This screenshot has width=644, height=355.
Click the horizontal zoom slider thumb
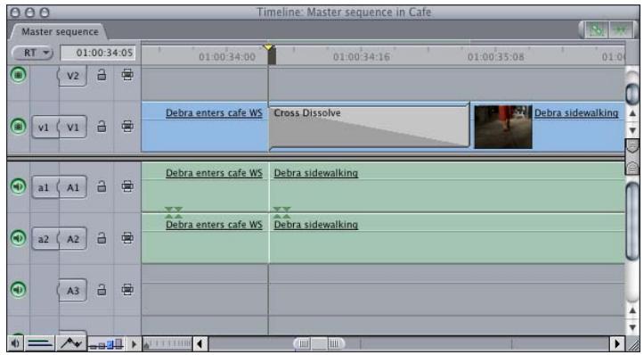pyautogui.click(x=319, y=343)
